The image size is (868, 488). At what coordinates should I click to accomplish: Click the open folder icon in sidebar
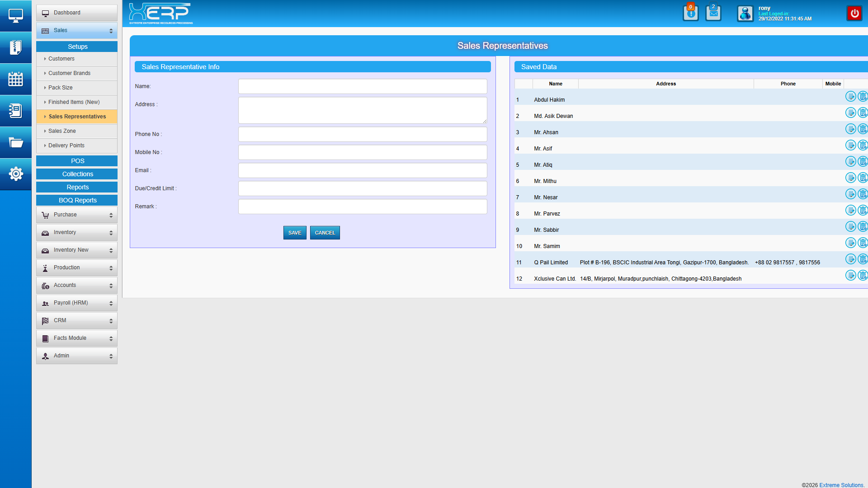[x=15, y=143]
